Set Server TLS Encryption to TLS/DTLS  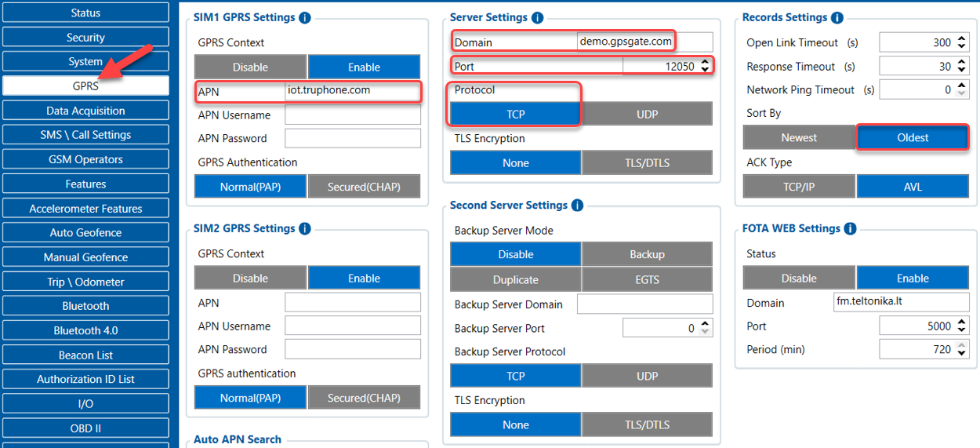[647, 162]
